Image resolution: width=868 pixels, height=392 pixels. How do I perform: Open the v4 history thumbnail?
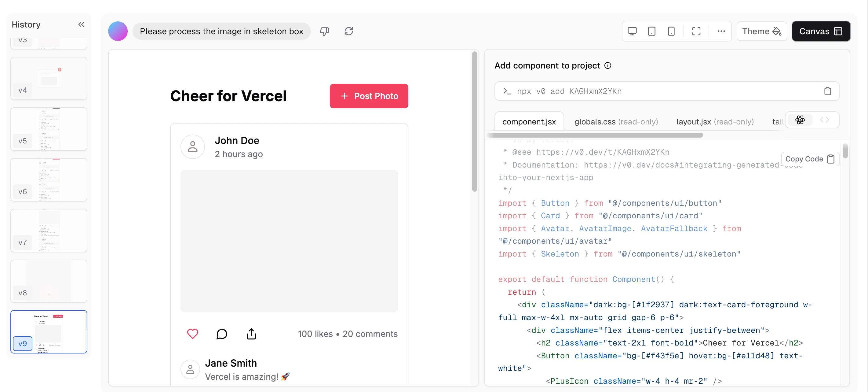coord(49,78)
